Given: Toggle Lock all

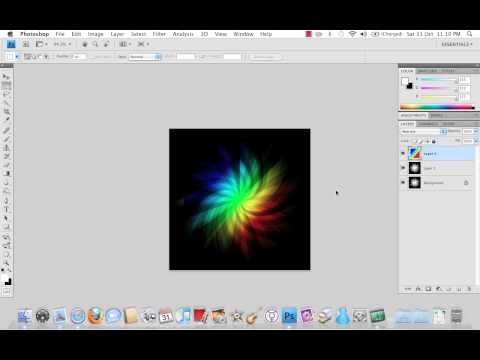Looking at the screenshot, I should click(434, 141).
